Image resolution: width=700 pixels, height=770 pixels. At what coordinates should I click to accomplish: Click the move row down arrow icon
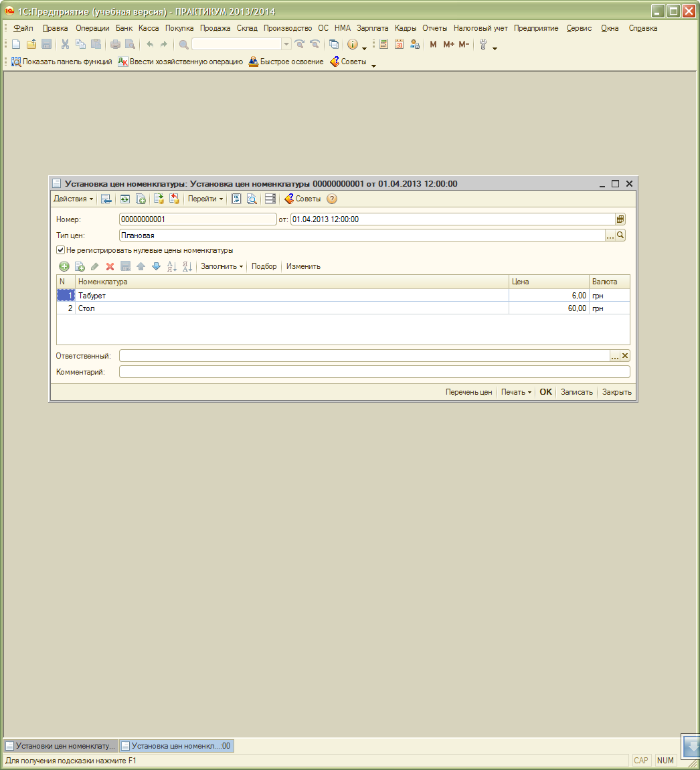pos(156,267)
